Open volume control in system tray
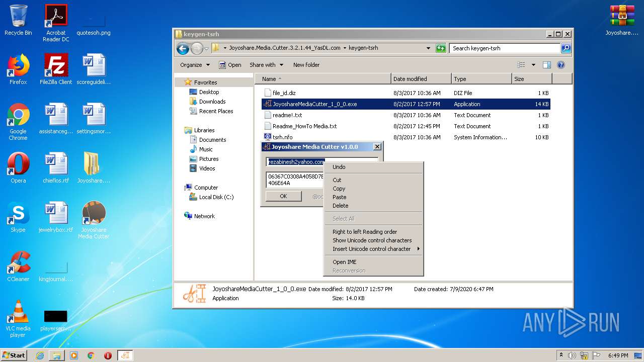 coord(572,355)
